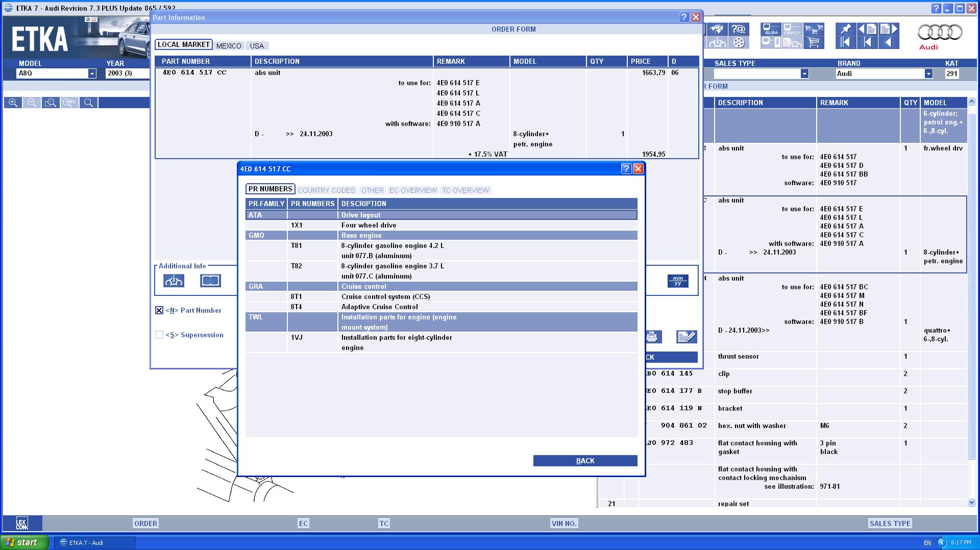
Task: Enable the <S> Supersession checkbox
Action: [x=159, y=335]
